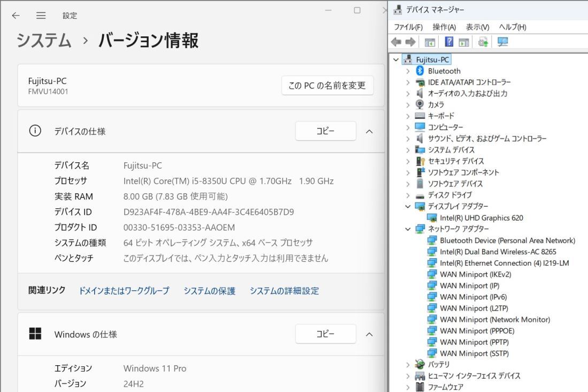Viewport: 588px width, 392px height.
Task: Expand the Bluetooth tree node
Action: click(x=408, y=71)
